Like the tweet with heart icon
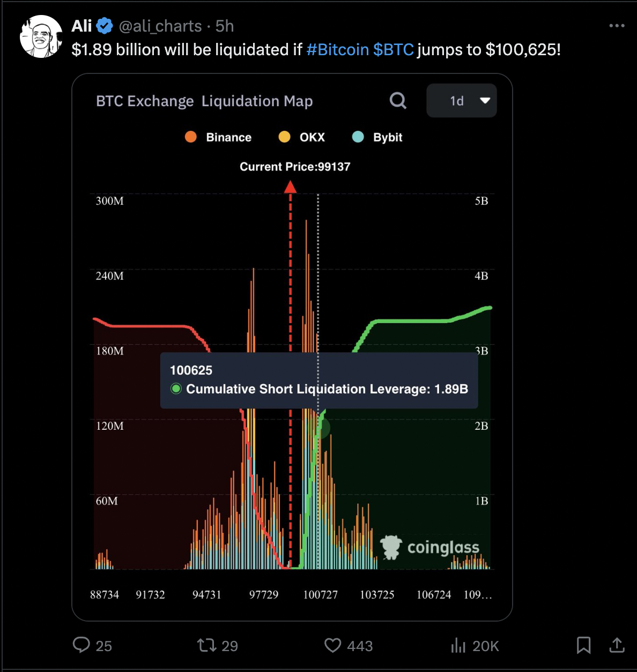The image size is (637, 672). coord(333,645)
